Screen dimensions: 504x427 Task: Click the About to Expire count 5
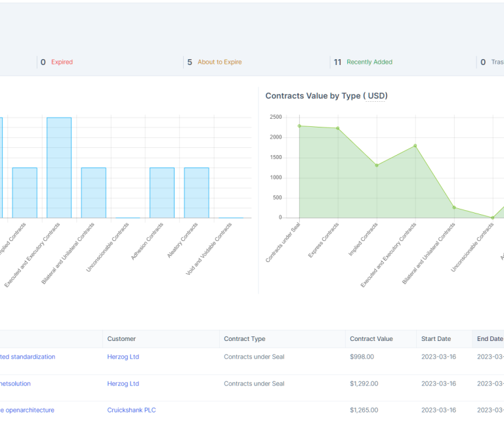190,62
